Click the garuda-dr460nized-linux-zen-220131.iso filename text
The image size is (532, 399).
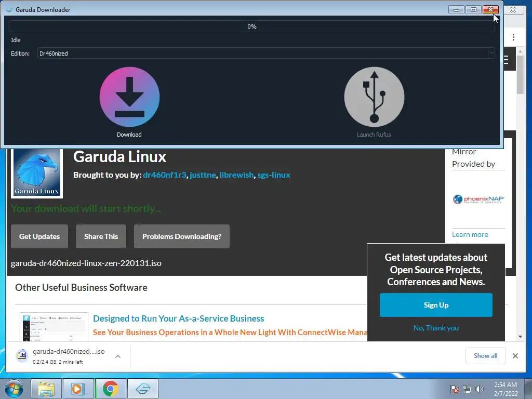(x=86, y=263)
